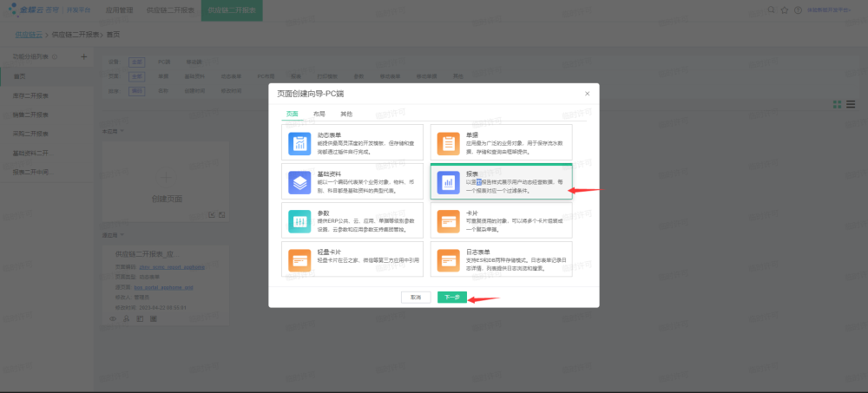The height and width of the screenshot is (393, 868).
Task: Select the 参数 sliders icon
Action: (x=300, y=221)
